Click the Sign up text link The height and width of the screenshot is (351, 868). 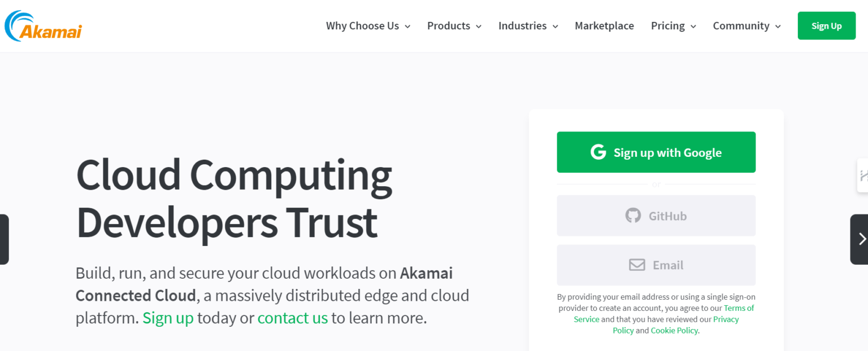click(x=168, y=318)
